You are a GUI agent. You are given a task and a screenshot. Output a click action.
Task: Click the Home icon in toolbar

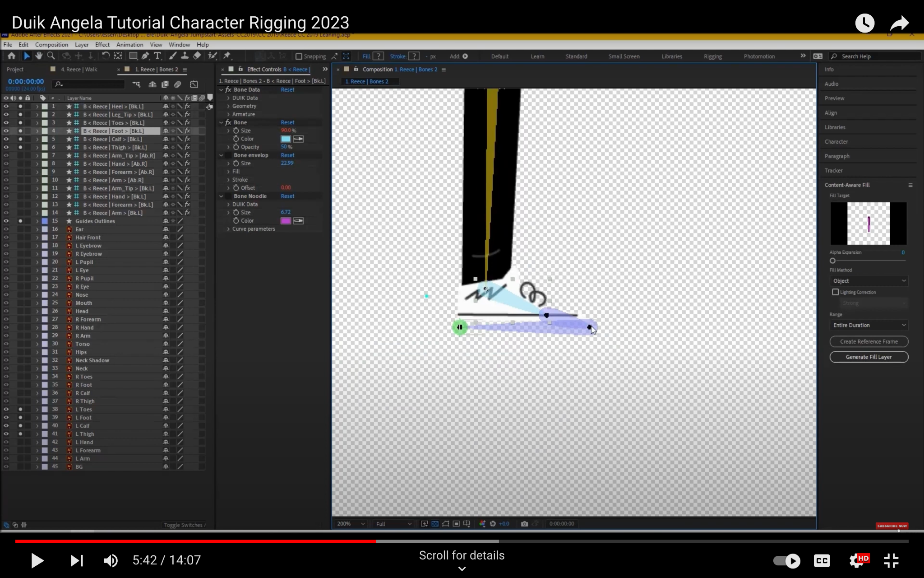[x=11, y=56]
